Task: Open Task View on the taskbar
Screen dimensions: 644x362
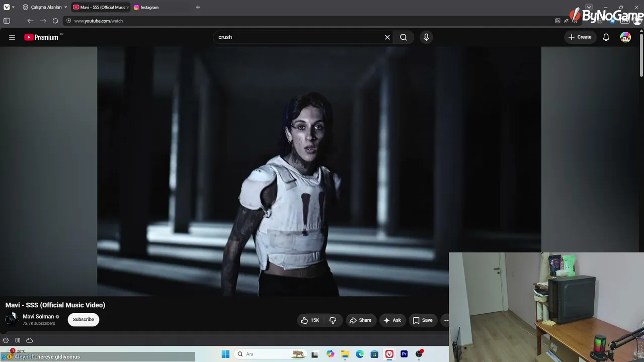Action: pyautogui.click(x=315, y=354)
